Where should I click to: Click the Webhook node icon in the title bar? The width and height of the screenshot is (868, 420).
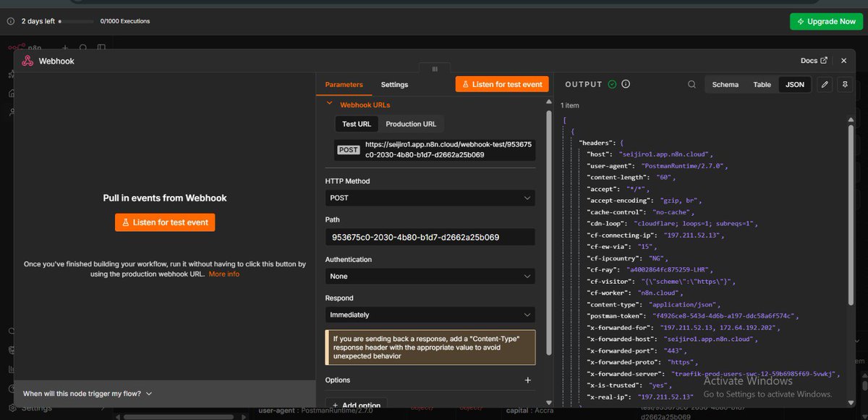click(27, 61)
